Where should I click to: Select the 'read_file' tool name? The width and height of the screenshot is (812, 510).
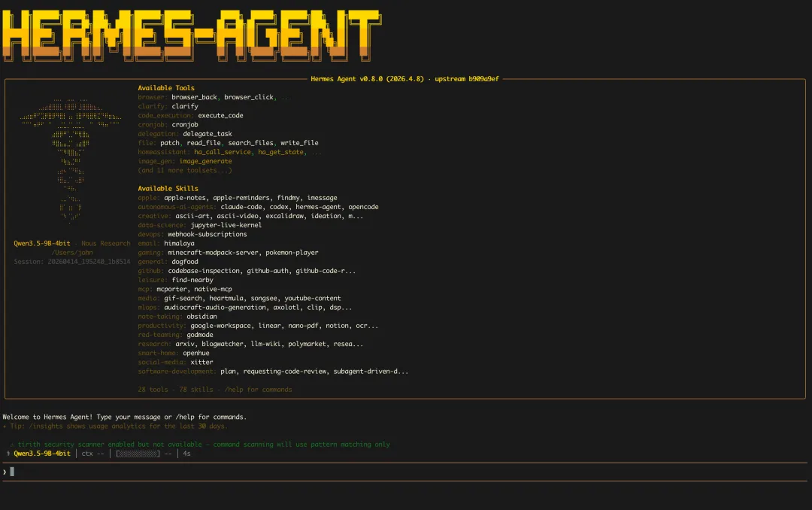[x=204, y=143]
